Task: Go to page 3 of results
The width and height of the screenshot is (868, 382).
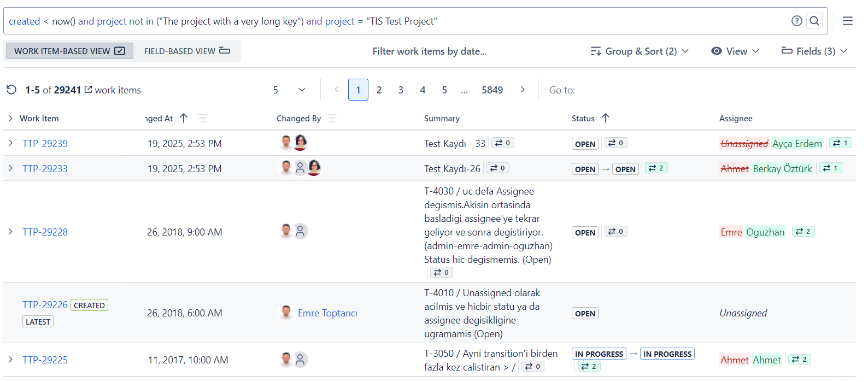Action: click(x=401, y=90)
